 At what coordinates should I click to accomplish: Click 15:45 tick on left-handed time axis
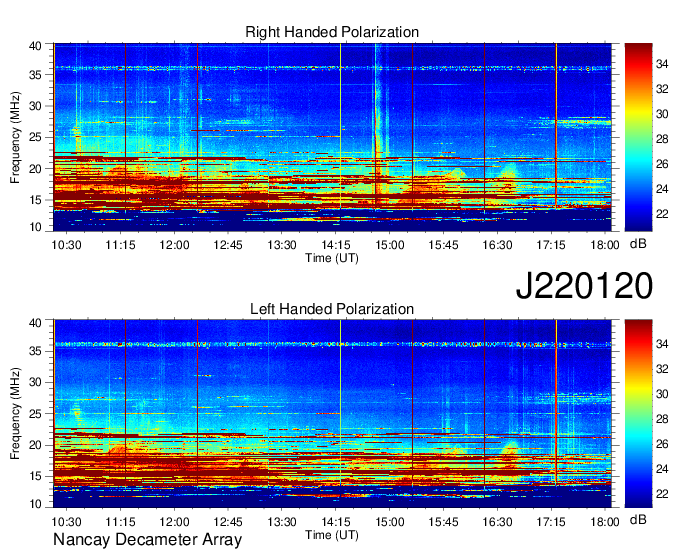(x=443, y=522)
